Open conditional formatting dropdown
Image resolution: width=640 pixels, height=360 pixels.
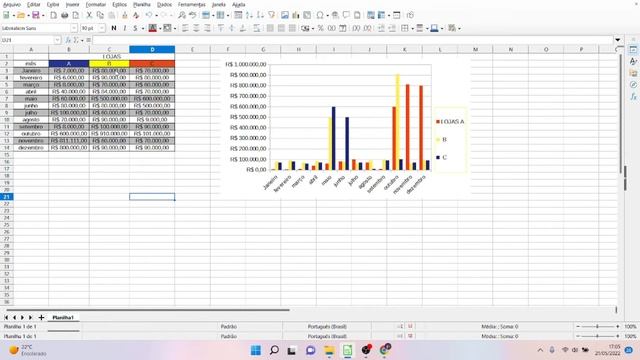tap(459, 29)
